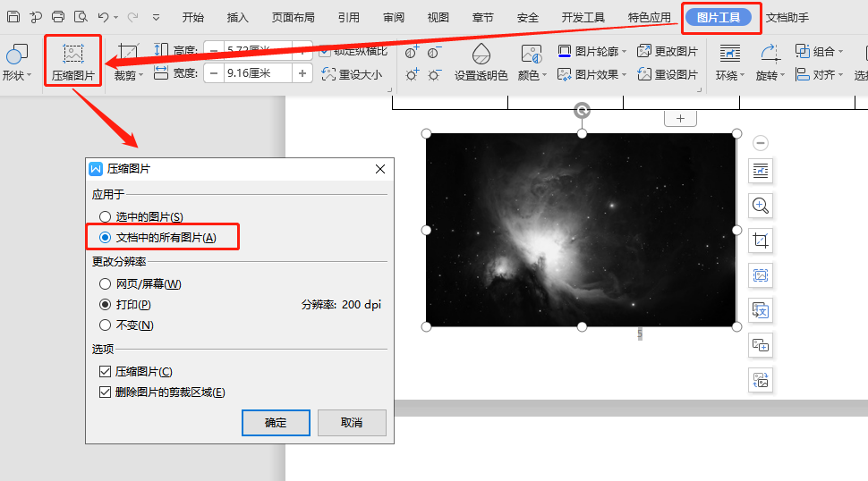Open the Align (对齐) dropdown

coord(819,74)
